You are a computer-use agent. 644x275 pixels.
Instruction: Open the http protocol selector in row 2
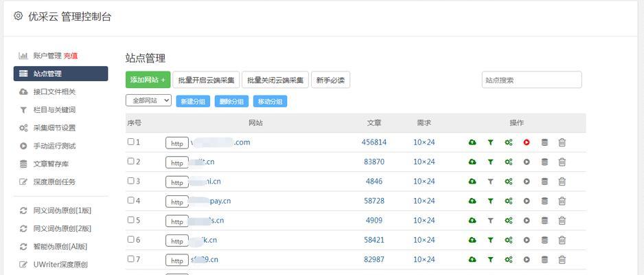coord(177,162)
